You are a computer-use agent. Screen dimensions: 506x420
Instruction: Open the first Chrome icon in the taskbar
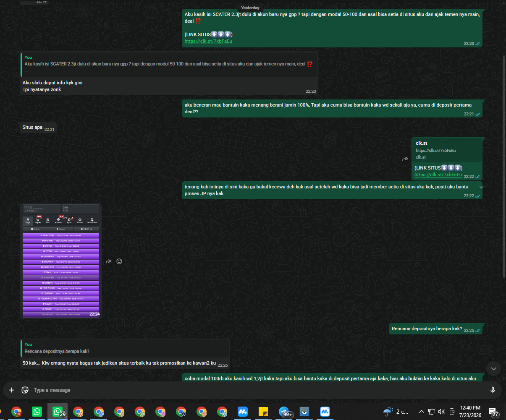(16, 412)
